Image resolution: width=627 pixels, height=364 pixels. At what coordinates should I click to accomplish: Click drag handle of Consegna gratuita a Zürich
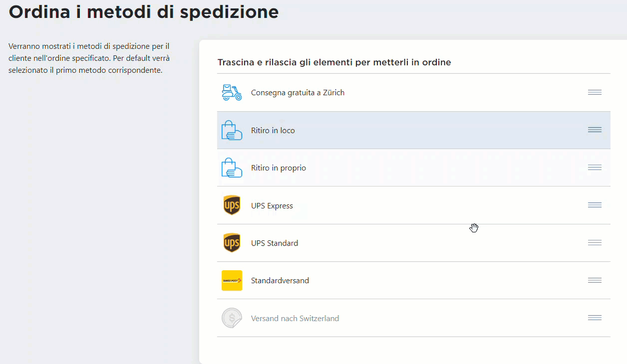595,92
